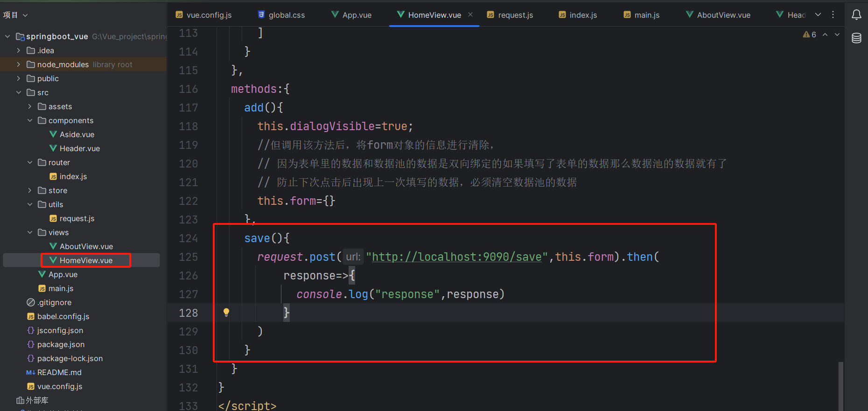This screenshot has width=868, height=411.
Task: Click the 'save(){' method name
Action: point(267,238)
